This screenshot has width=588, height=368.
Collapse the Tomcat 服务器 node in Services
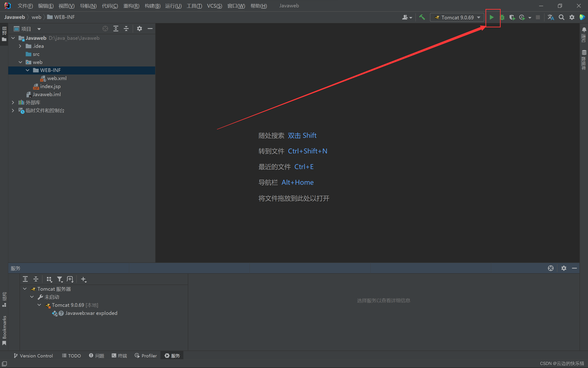[25, 289]
